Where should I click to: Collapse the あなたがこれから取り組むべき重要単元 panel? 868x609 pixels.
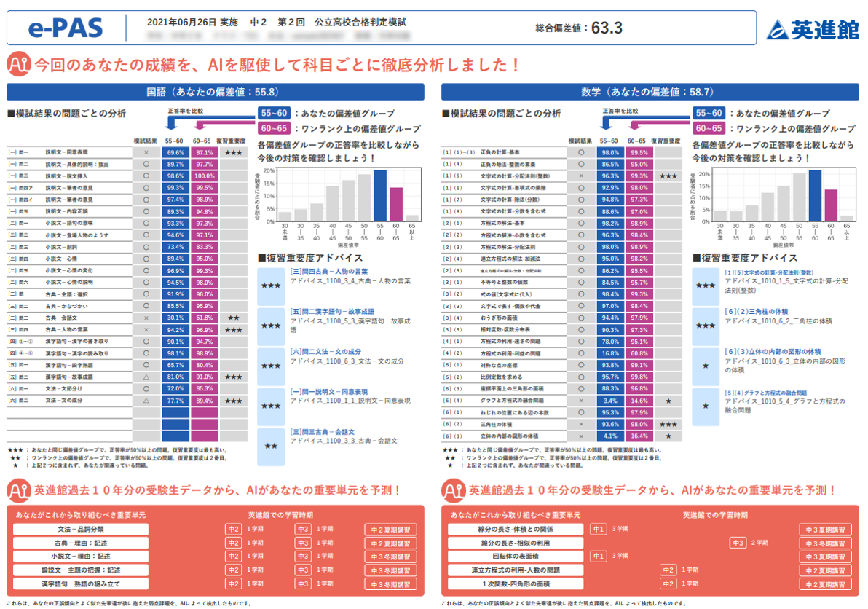[x=80, y=514]
